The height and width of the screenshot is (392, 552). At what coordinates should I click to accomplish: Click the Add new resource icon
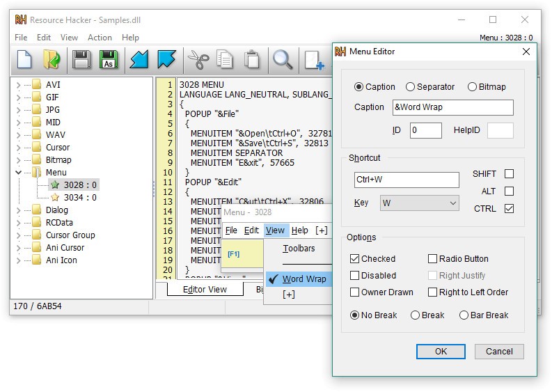314,60
